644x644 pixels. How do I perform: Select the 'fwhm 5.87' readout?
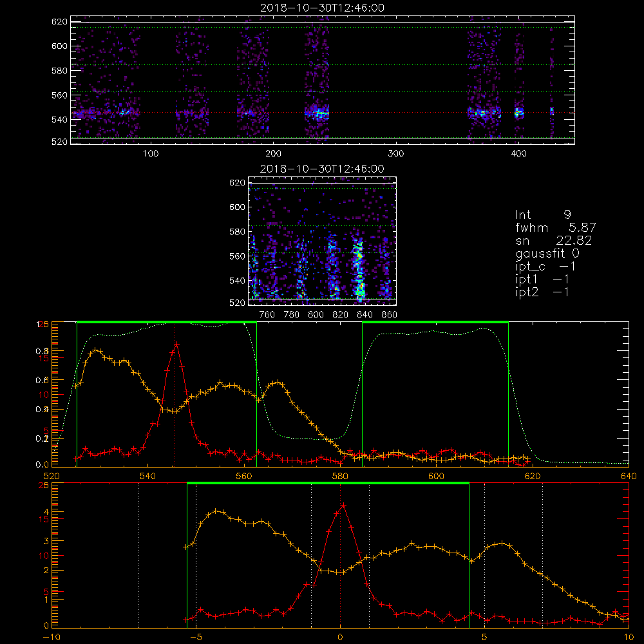tap(555, 227)
